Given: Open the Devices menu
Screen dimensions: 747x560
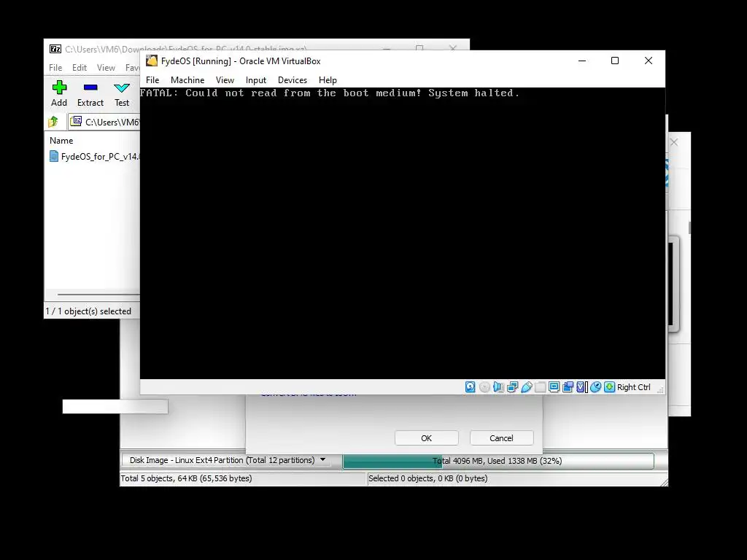Looking at the screenshot, I should click(293, 80).
